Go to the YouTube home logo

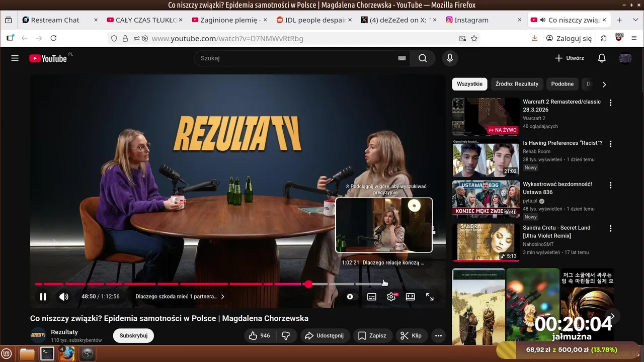pyautogui.click(x=48, y=58)
